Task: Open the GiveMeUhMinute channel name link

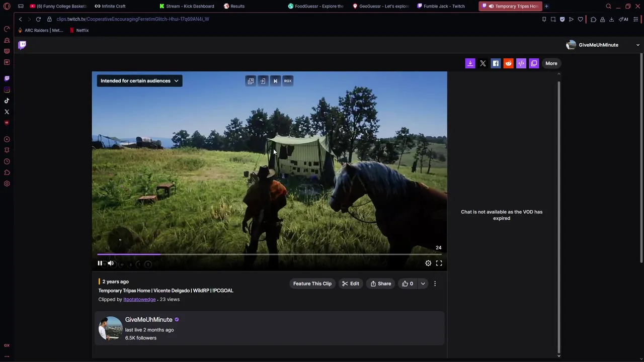Action: [148, 320]
